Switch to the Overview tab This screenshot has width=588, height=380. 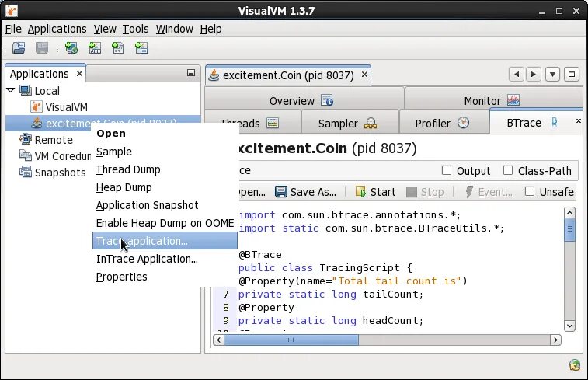pos(304,99)
